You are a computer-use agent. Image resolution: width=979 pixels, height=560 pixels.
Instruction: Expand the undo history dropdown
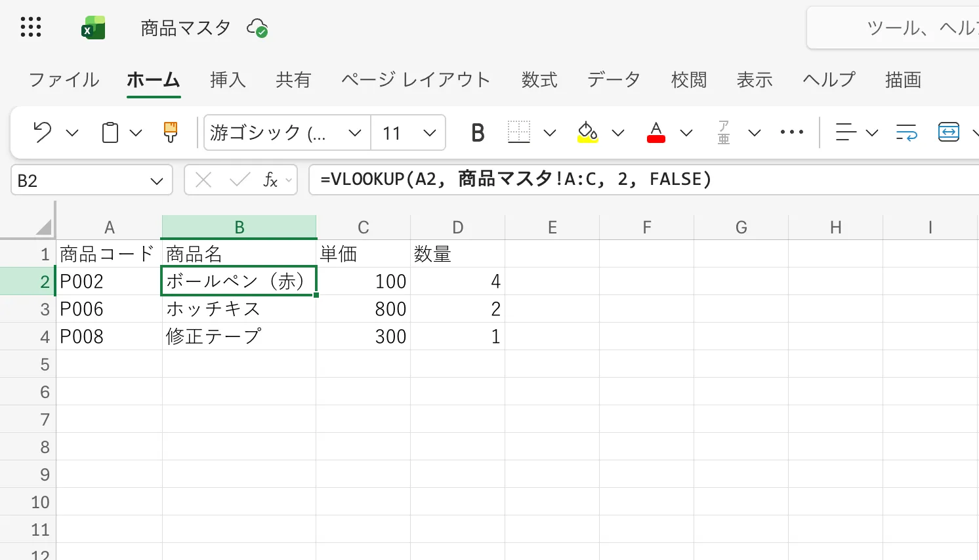coord(72,133)
